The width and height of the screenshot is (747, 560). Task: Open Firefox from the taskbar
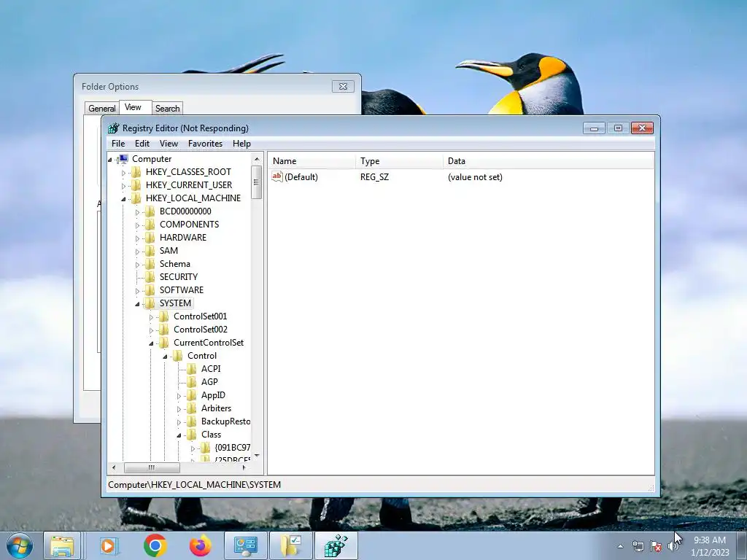click(201, 545)
